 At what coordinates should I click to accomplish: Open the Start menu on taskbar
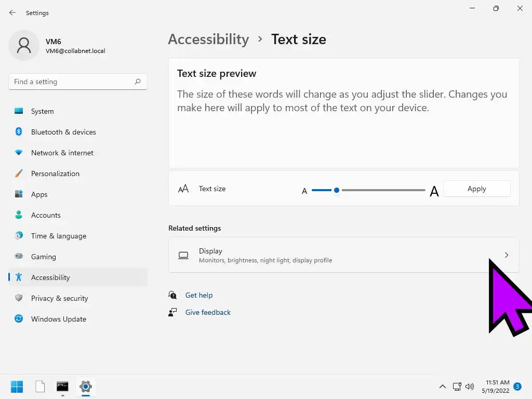click(x=17, y=387)
